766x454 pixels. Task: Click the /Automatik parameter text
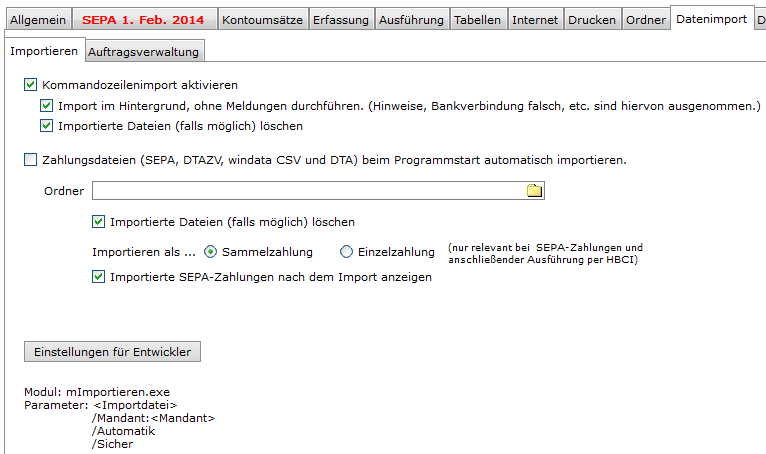tap(123, 431)
